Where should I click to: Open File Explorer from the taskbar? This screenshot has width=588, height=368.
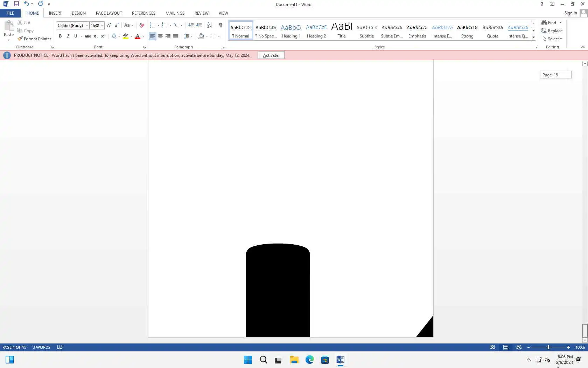[x=294, y=360]
